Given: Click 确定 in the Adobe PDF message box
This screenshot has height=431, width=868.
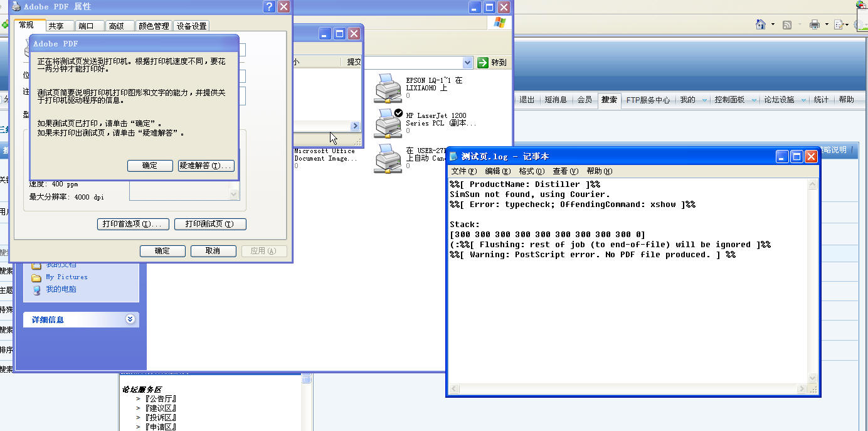Looking at the screenshot, I should point(150,166).
